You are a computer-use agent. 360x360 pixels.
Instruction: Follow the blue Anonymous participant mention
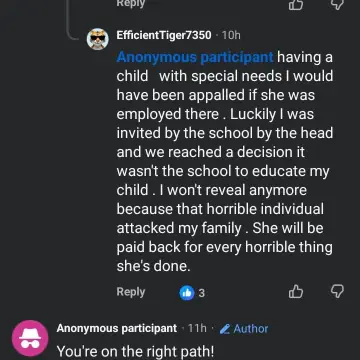[195, 57]
